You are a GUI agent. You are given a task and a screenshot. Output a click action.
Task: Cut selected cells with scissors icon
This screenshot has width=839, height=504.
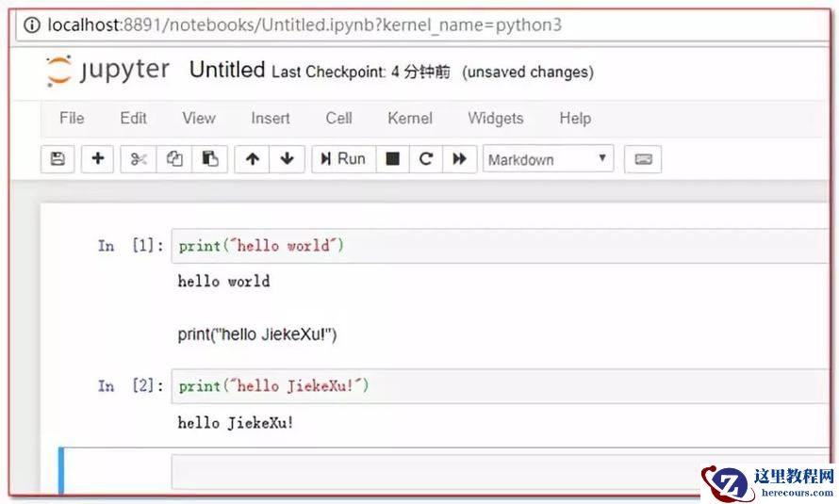pyautogui.click(x=139, y=159)
